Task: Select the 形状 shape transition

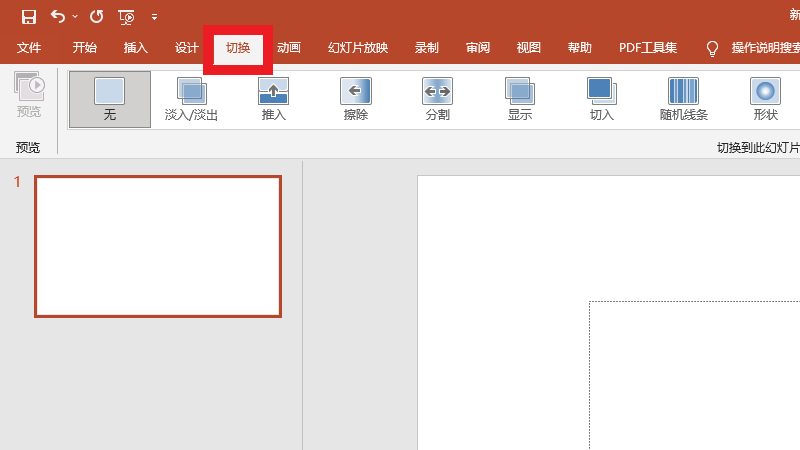Action: (765, 99)
